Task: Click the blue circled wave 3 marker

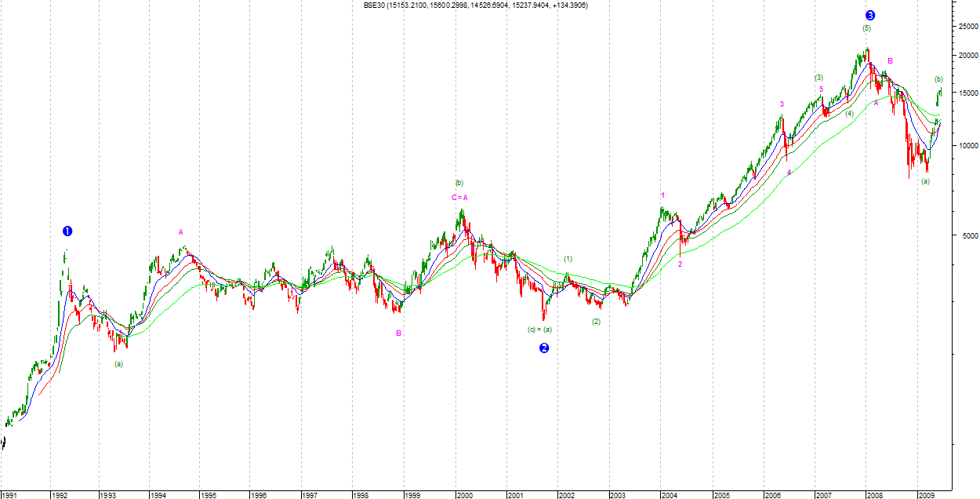Action: point(870,15)
